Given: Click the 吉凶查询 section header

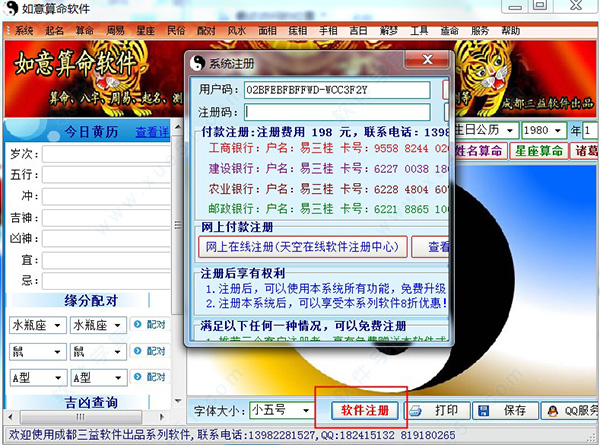Looking at the screenshot, I should pyautogui.click(x=91, y=403).
